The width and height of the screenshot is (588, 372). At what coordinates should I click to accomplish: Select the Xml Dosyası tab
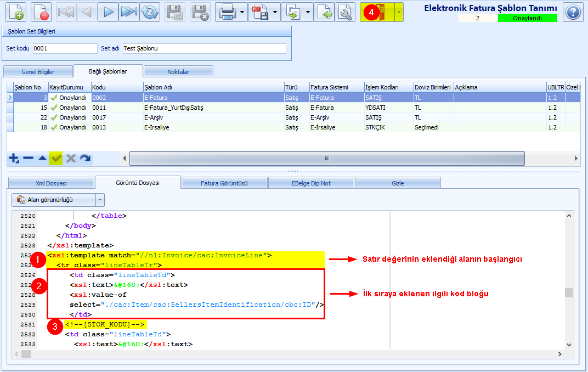pyautogui.click(x=51, y=183)
